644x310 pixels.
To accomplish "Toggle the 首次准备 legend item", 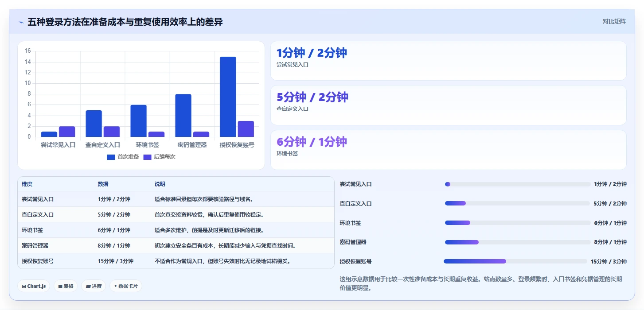I will (123, 157).
